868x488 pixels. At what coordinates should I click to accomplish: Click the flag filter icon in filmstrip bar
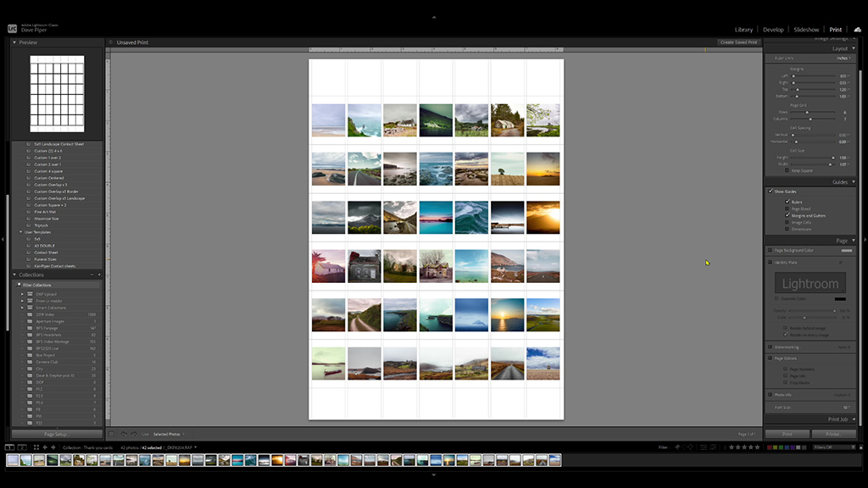coord(677,447)
